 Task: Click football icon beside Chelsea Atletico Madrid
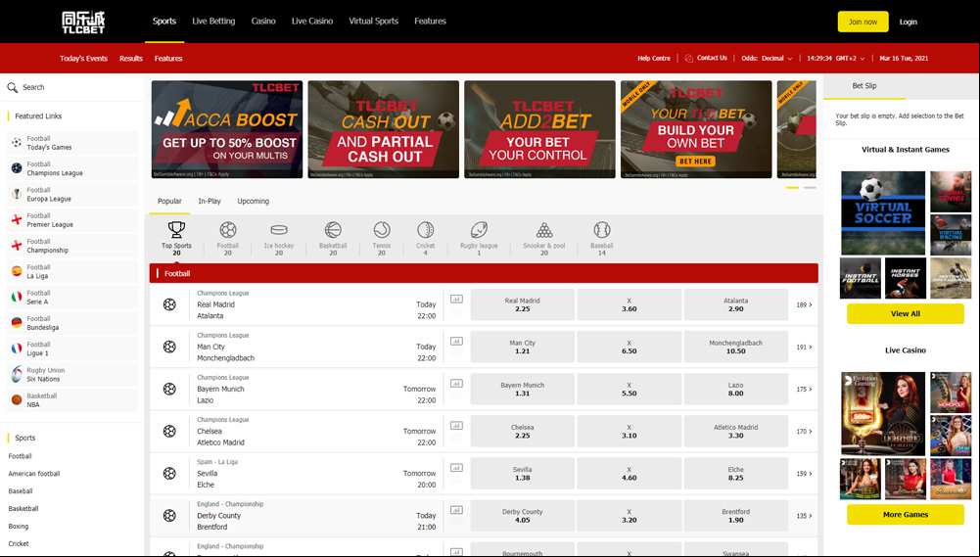tap(169, 432)
